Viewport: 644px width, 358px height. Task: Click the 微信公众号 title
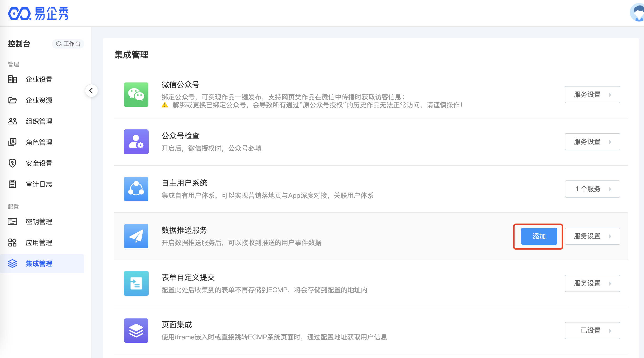click(180, 85)
